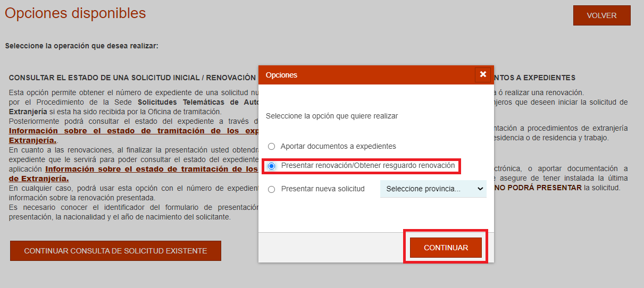Image resolution: width=644 pixels, height=288 pixels.
Task: Click the 'Opciones' dialog title
Action: (x=281, y=75)
